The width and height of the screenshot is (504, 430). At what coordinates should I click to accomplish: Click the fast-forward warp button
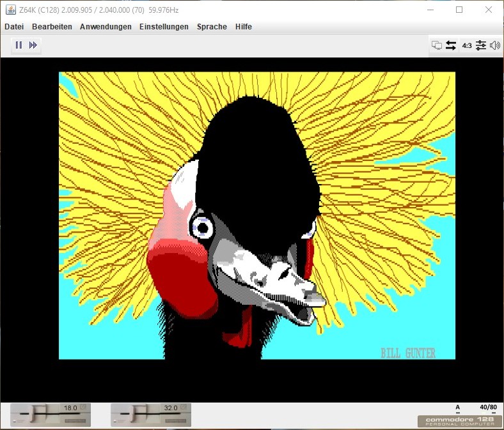(x=33, y=45)
